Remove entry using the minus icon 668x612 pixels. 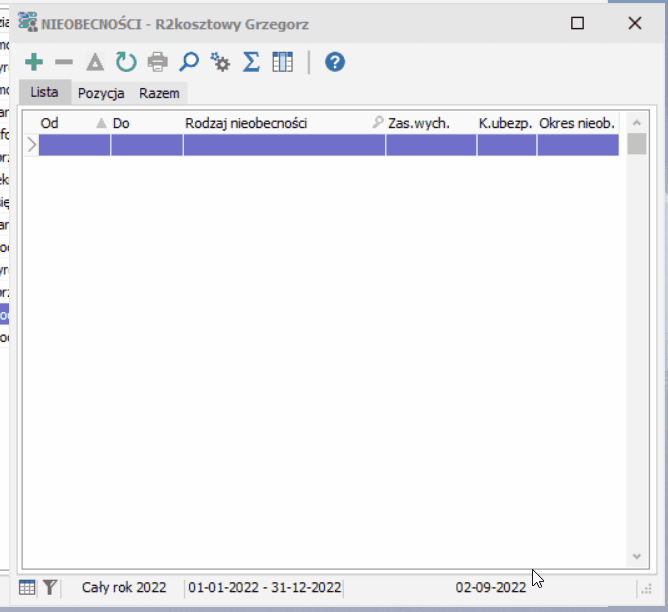point(64,62)
